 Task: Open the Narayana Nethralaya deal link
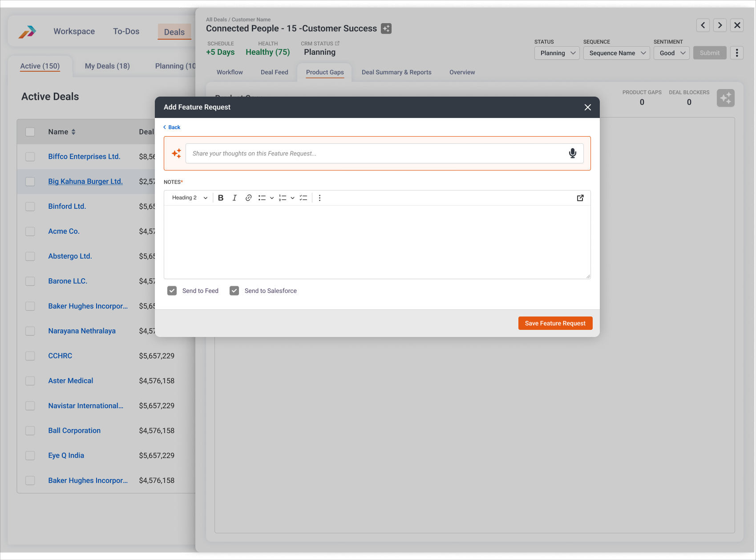coord(82,331)
